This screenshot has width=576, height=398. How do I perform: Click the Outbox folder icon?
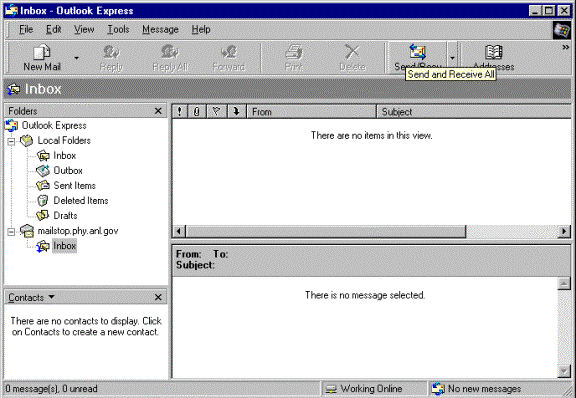43,171
